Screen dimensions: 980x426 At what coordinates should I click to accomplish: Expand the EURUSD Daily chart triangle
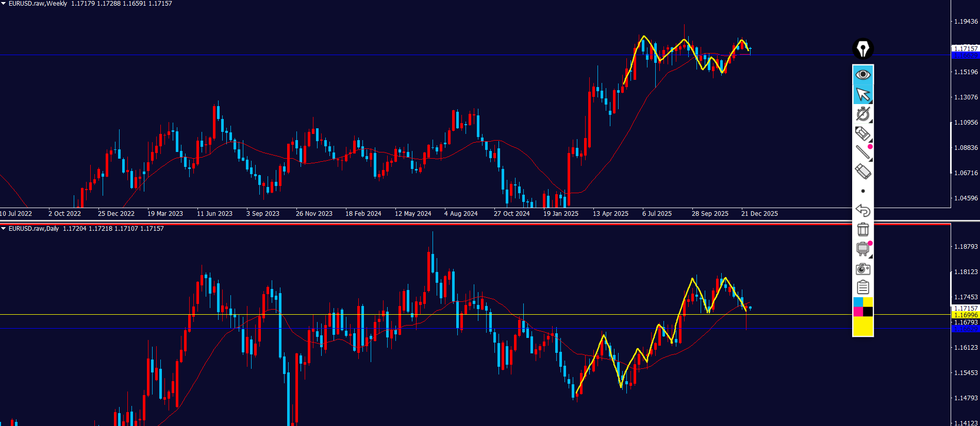click(x=4, y=229)
